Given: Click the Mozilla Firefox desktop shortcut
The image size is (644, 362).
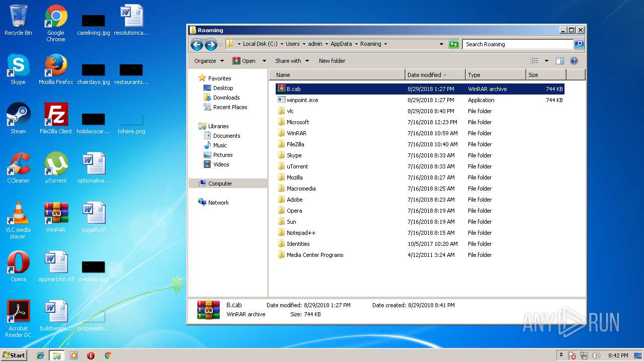Looking at the screenshot, I should pyautogui.click(x=56, y=69).
